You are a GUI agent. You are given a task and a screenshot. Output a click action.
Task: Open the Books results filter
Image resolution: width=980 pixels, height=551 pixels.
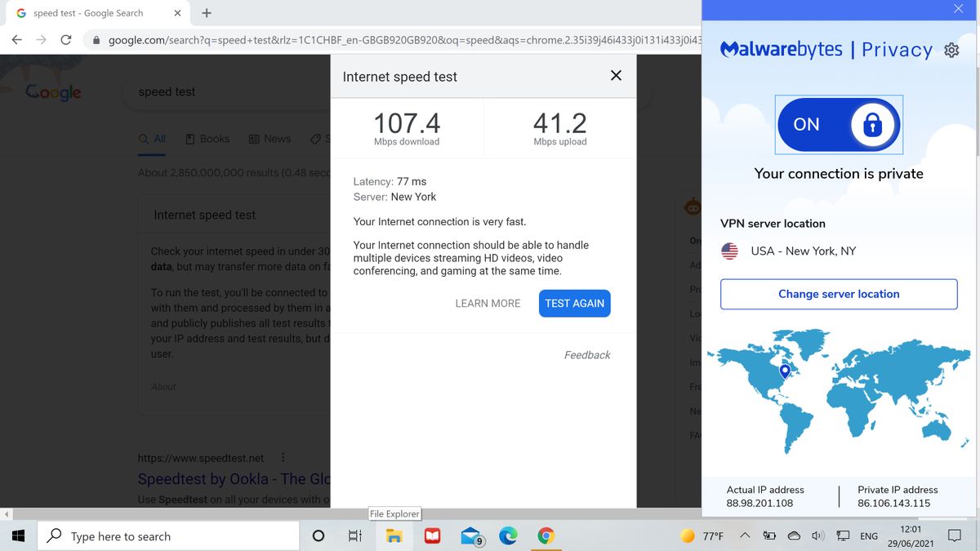click(207, 138)
